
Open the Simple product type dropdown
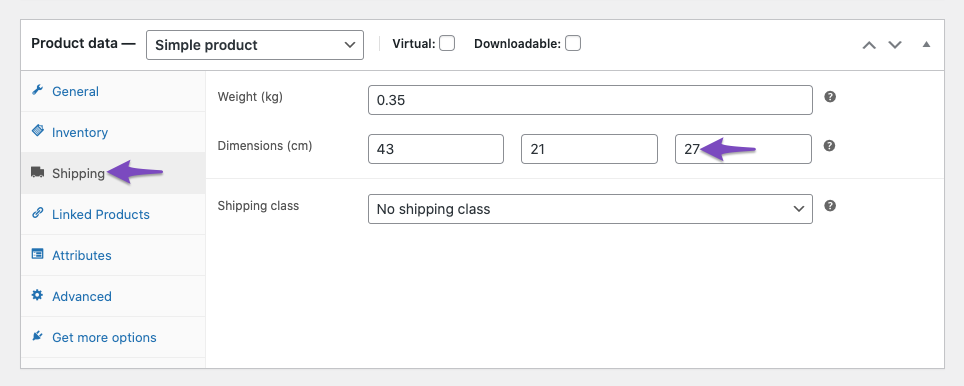255,45
